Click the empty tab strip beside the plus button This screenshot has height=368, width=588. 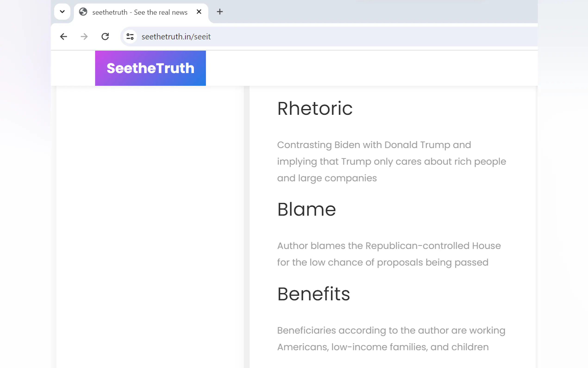(365, 12)
